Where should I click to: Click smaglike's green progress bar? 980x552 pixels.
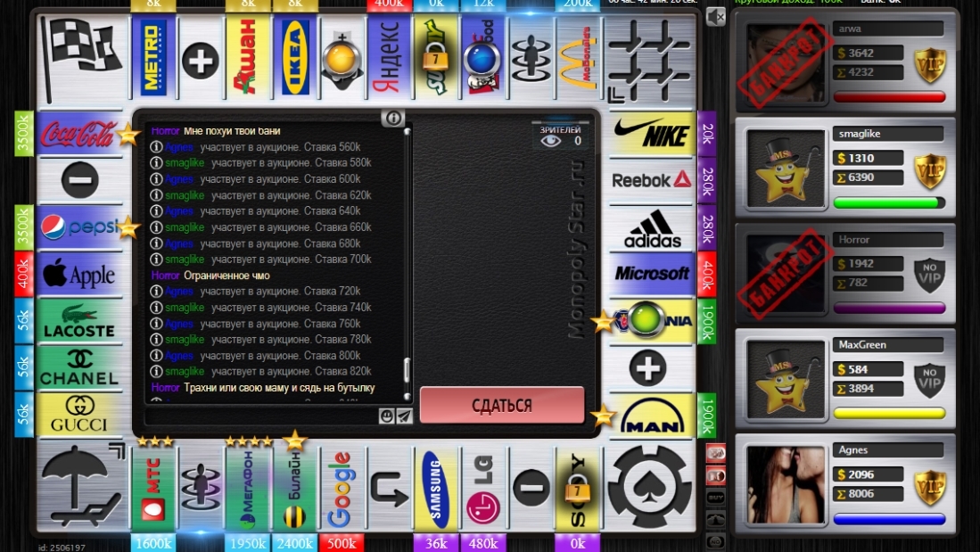point(889,202)
